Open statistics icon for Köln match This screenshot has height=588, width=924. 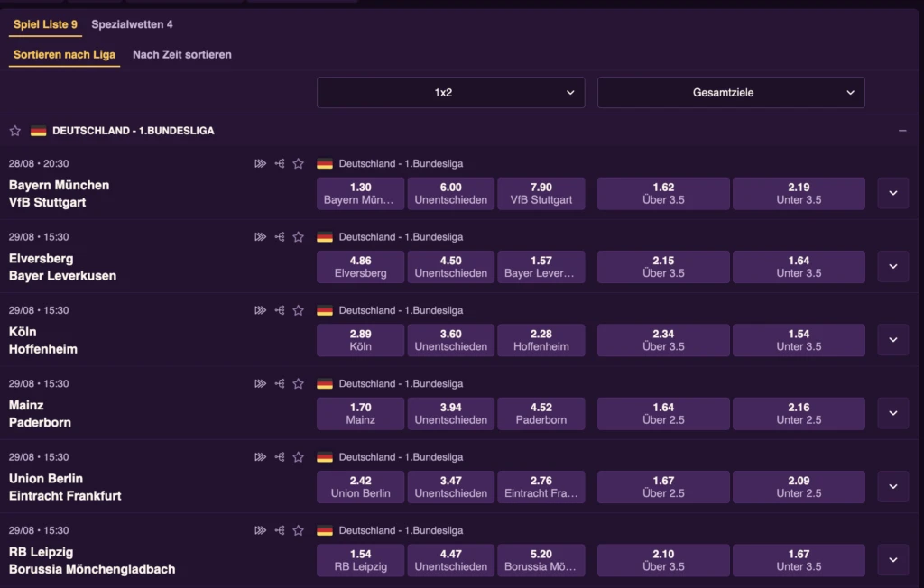(280, 310)
